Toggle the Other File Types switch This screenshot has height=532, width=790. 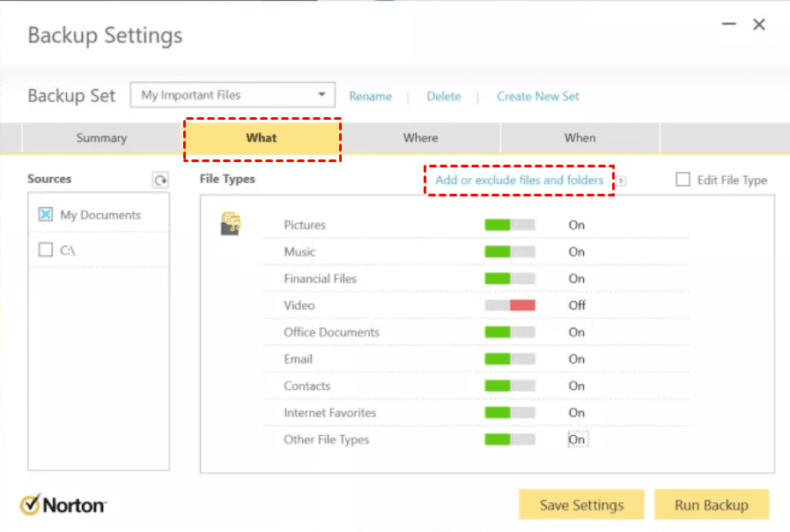[510, 440]
